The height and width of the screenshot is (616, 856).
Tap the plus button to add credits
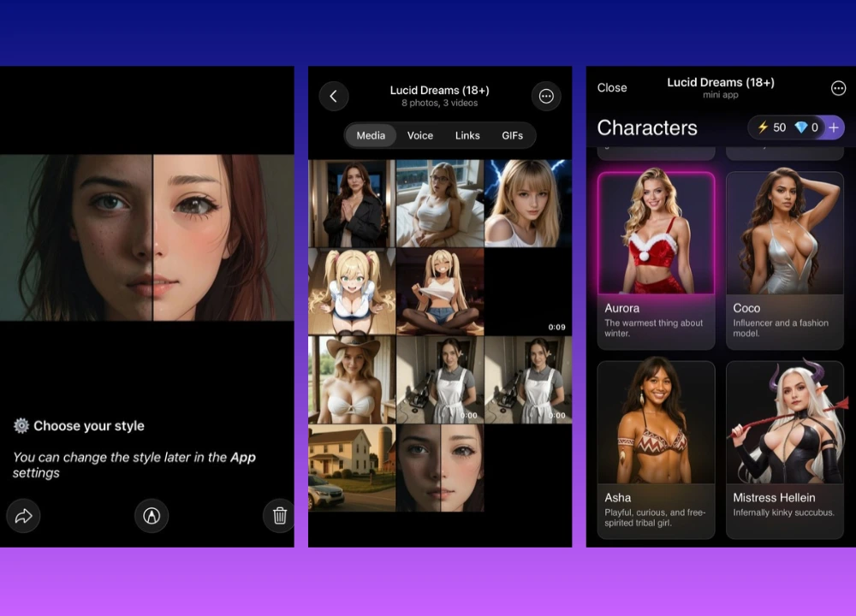(x=834, y=127)
